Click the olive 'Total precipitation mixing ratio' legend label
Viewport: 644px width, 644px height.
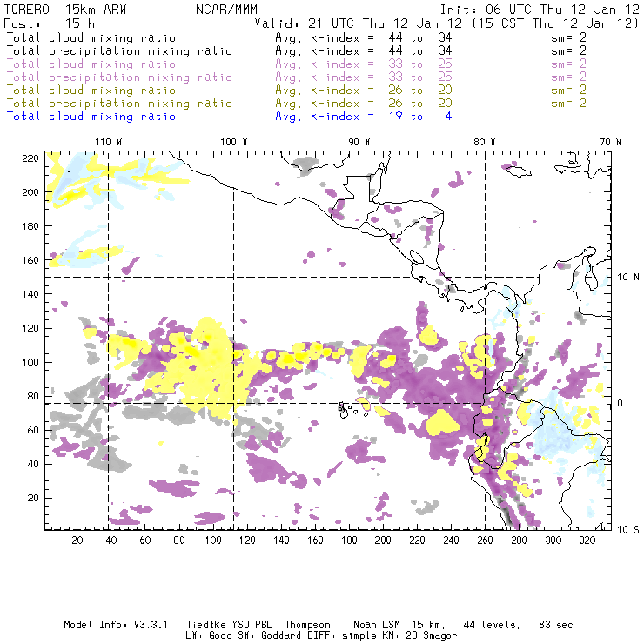point(119,103)
